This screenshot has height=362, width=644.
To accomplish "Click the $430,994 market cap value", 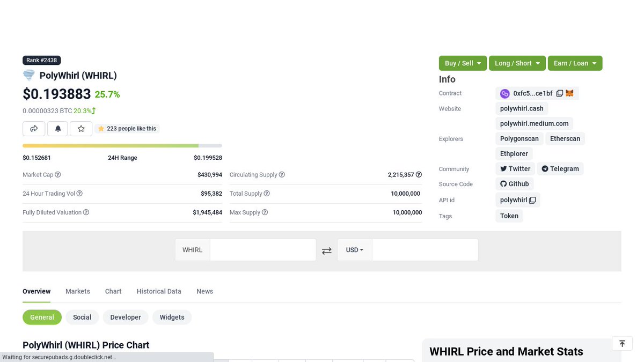I will [210, 175].
